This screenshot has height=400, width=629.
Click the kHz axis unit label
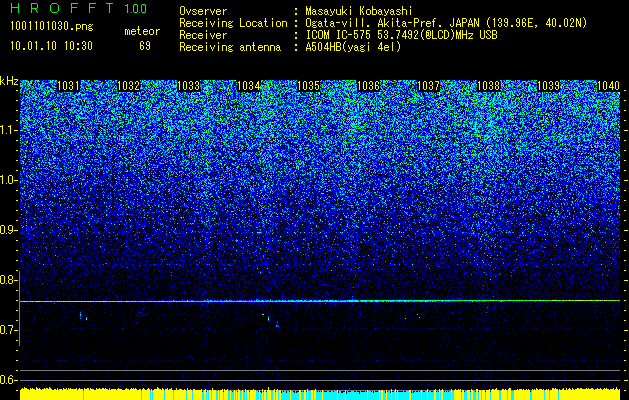9,82
